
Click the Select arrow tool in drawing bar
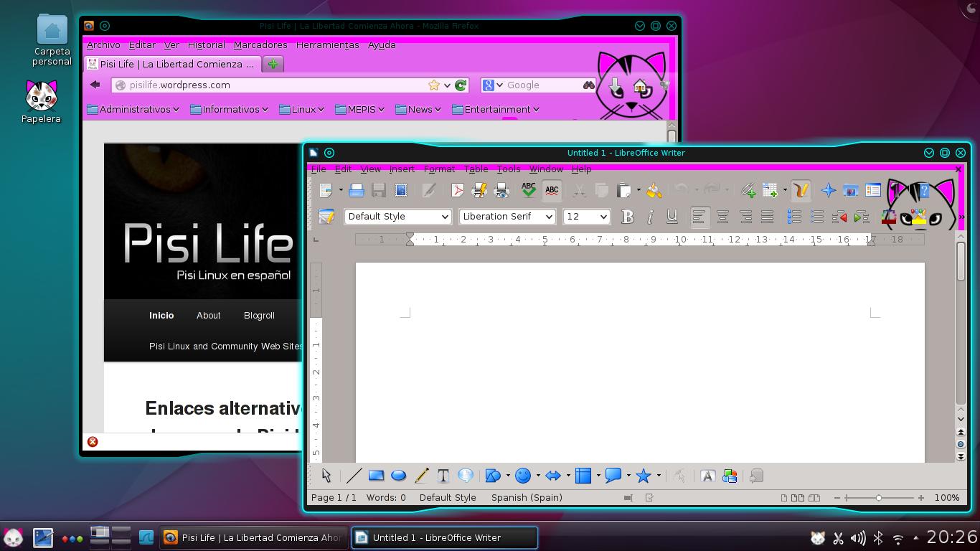(326, 476)
